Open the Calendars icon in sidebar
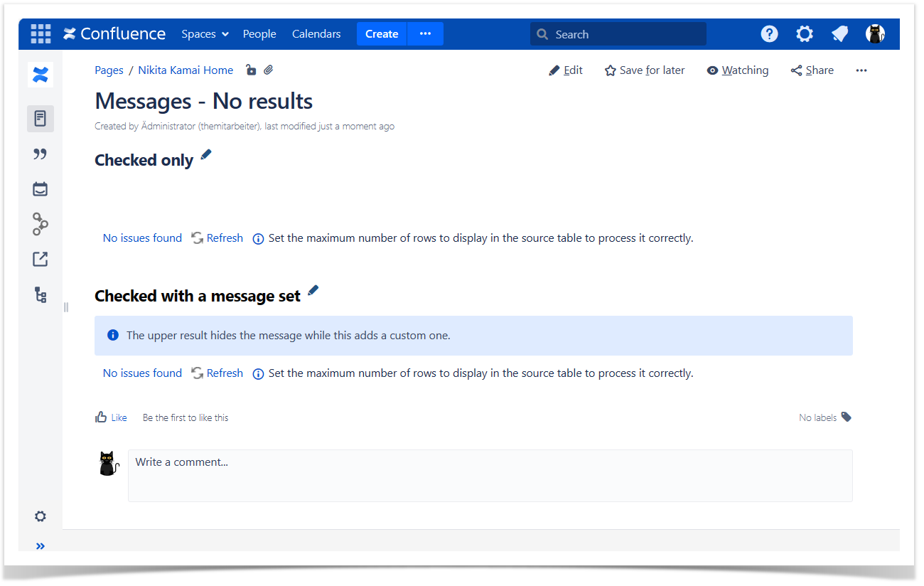This screenshot has height=586, width=924. (x=41, y=189)
